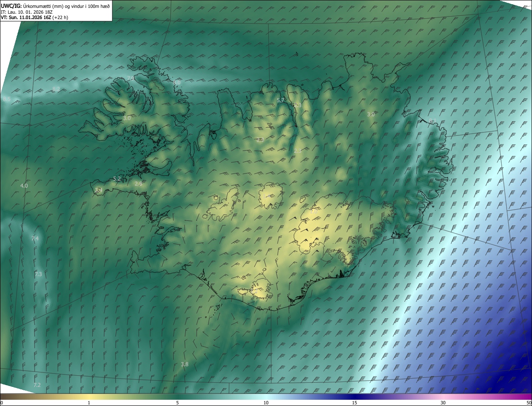Click the 2.8 value beside the 5.2 label
532x406 pixels.
click(x=138, y=183)
